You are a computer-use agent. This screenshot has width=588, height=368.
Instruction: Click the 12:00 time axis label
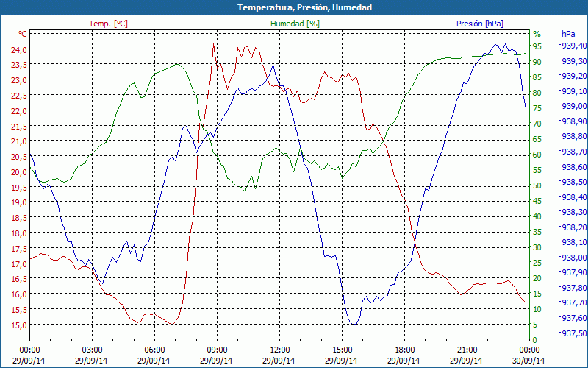pyautogui.click(x=279, y=350)
